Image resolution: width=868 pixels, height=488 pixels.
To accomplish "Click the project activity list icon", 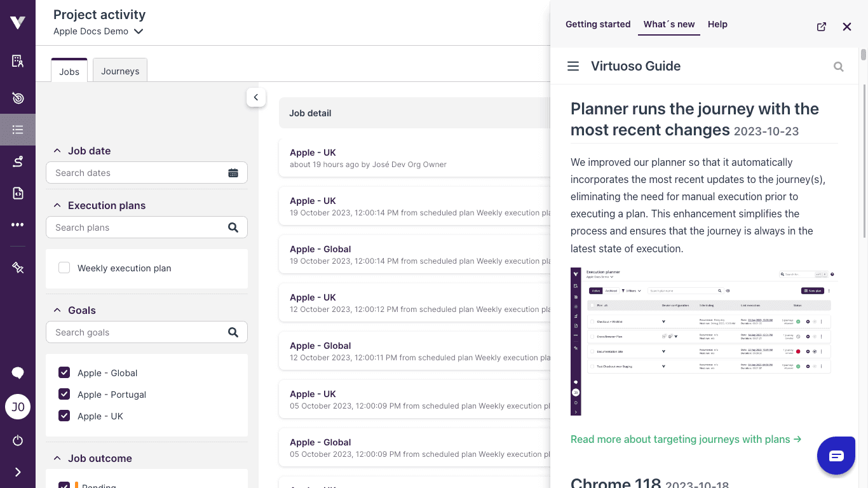I will point(18,130).
